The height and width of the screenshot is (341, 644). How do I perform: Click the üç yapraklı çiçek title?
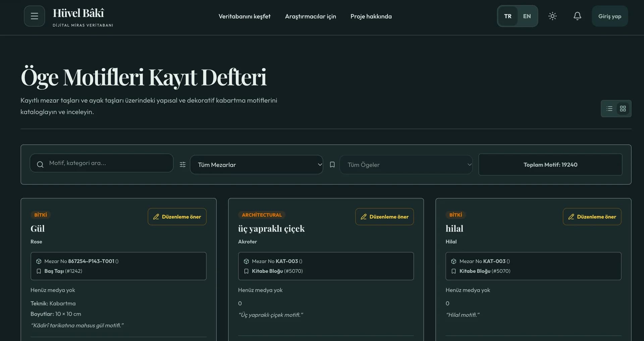coord(271,228)
